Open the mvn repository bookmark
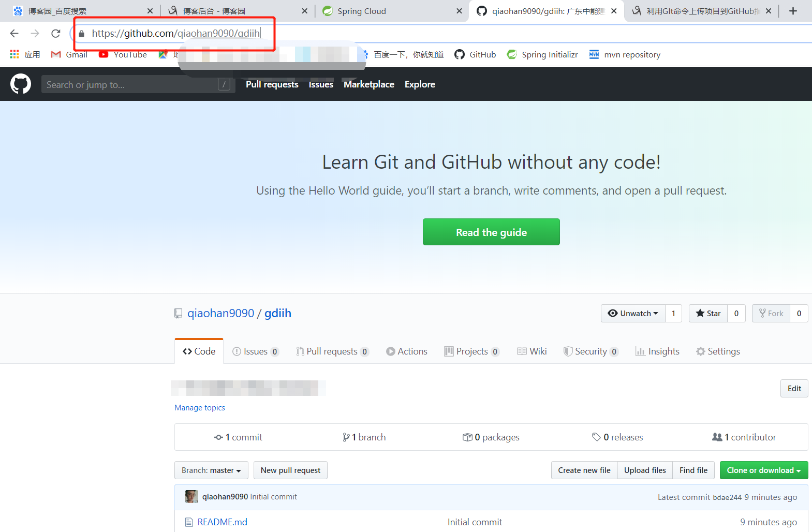The height and width of the screenshot is (532, 812). [x=625, y=54]
